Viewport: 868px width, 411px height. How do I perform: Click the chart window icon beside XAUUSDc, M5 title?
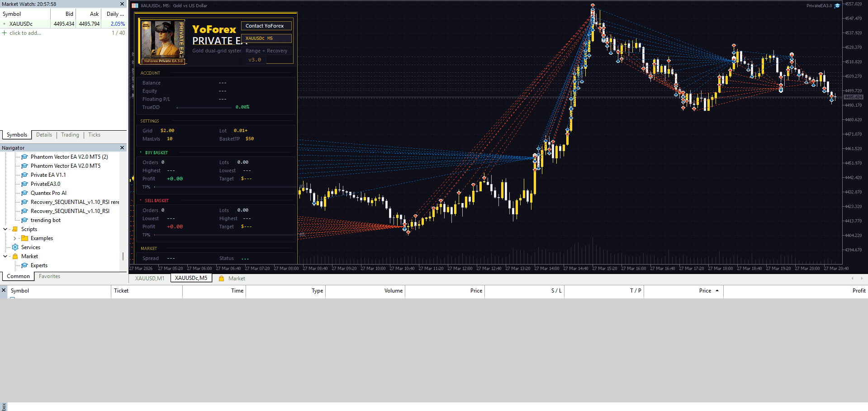(x=135, y=6)
